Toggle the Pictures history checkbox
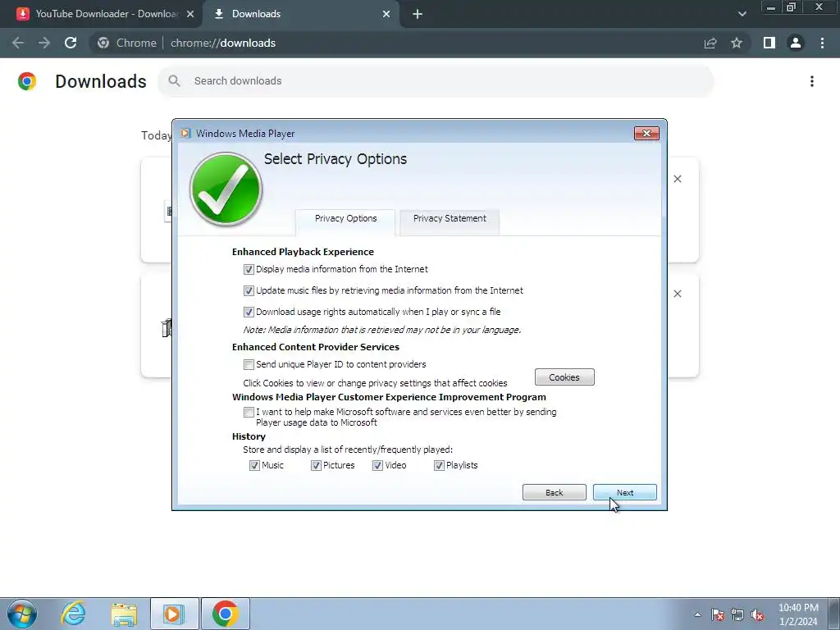 tap(316, 466)
